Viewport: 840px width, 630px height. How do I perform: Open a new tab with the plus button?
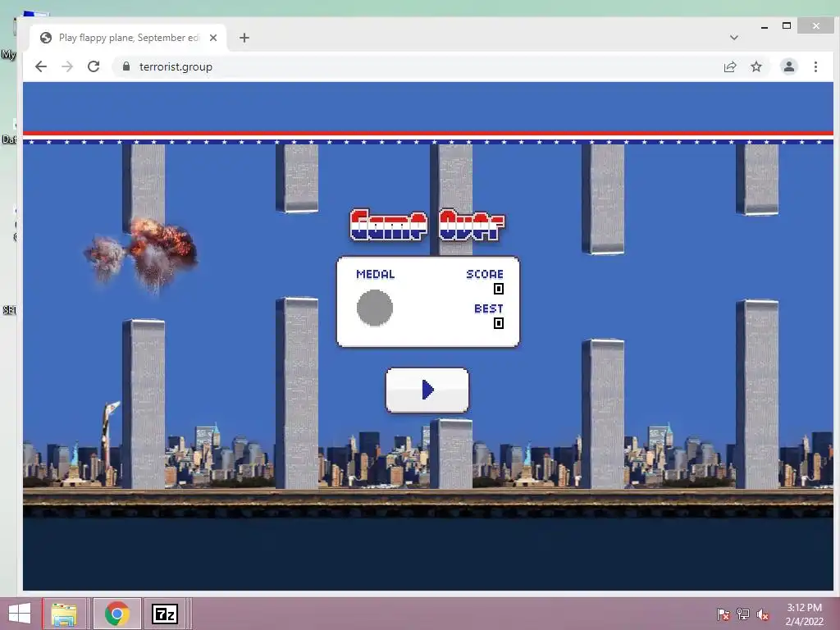(244, 38)
